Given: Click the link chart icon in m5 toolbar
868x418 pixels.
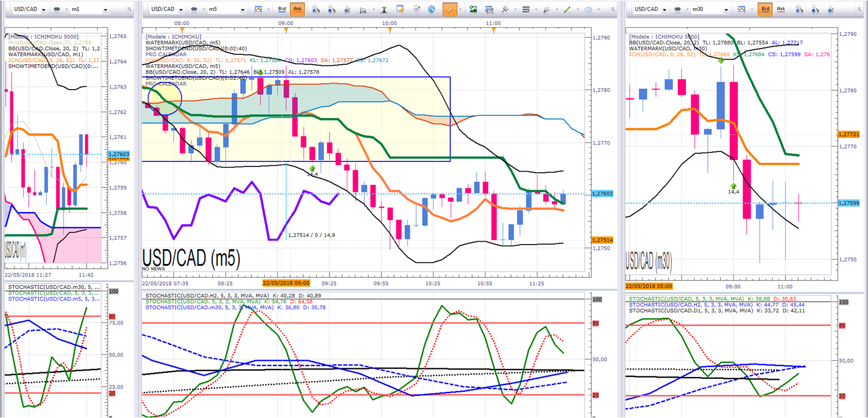Looking at the screenshot, I should [x=194, y=9].
